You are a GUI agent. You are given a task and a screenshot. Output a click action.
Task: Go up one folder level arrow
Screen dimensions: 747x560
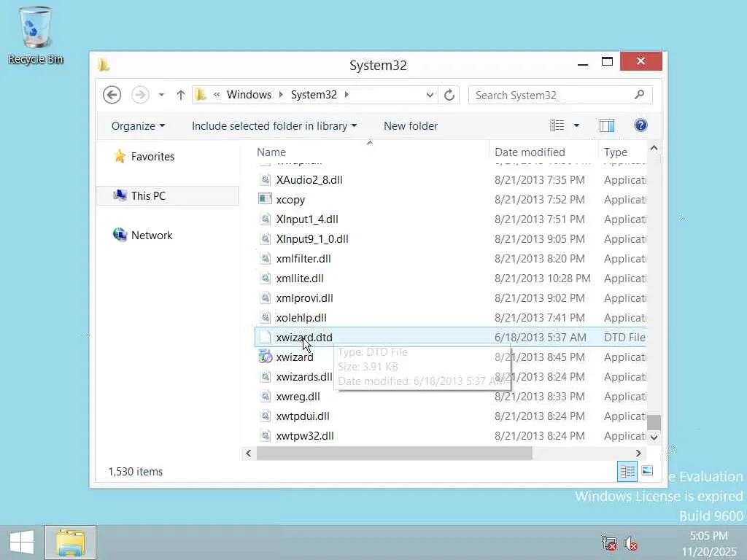coord(181,95)
